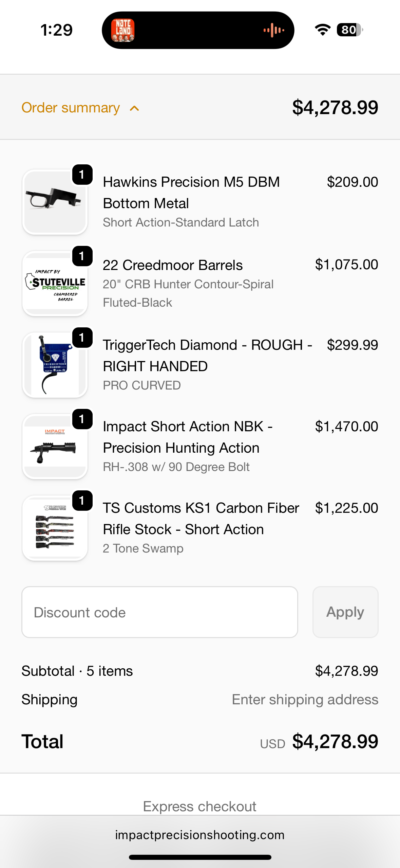Tap the Order summary label
This screenshot has height=868, width=400.
click(x=71, y=108)
